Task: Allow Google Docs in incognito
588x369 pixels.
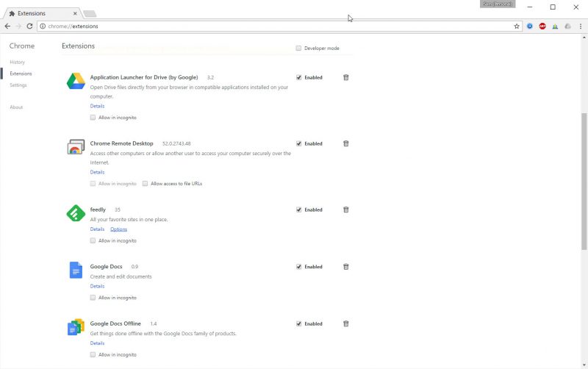Action: (93, 298)
